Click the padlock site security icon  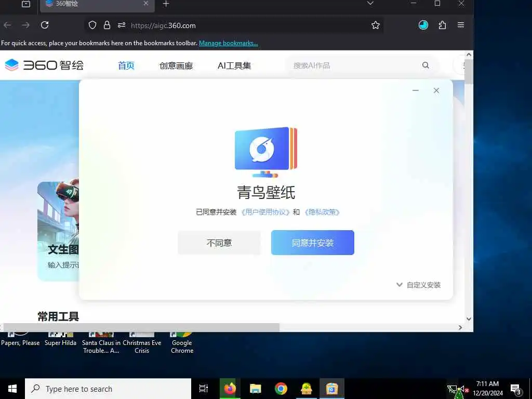[x=107, y=25]
